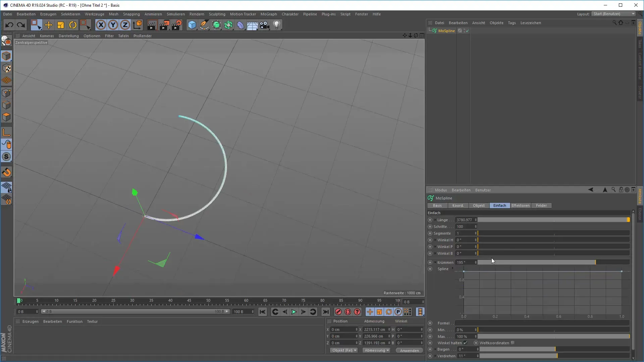This screenshot has width=644, height=362.
Task: Add a Light object with bulb icon
Action: [x=277, y=25]
